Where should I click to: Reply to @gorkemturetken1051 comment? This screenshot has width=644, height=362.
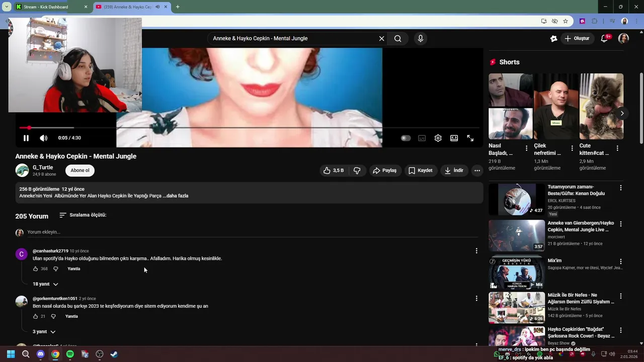coord(71,317)
